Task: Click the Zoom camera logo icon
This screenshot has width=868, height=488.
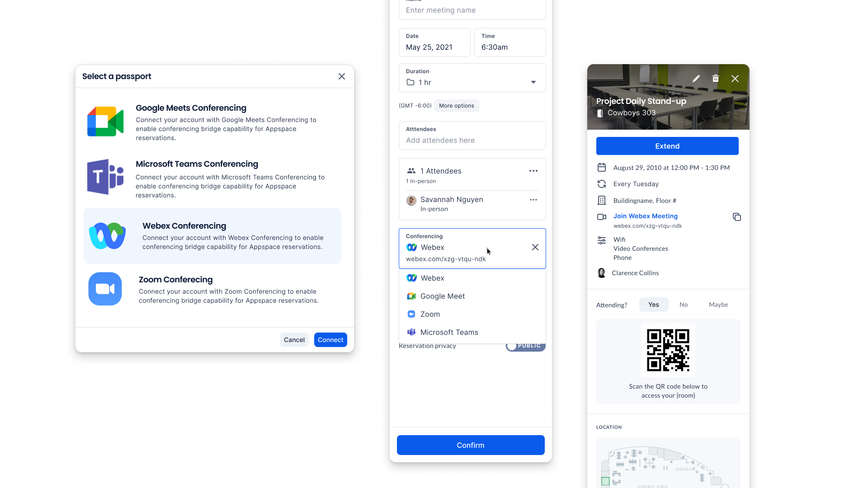Action: click(x=105, y=289)
